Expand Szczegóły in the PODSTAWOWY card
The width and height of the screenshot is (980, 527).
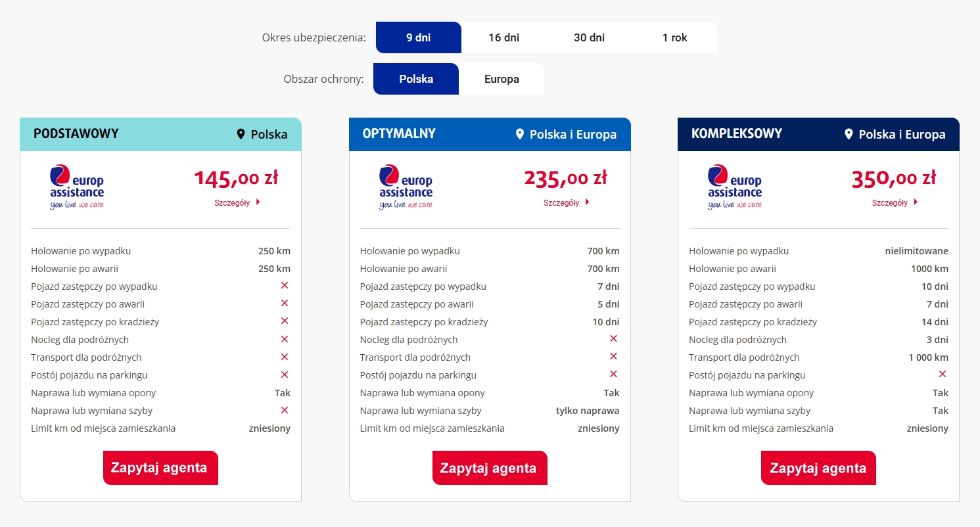237,202
